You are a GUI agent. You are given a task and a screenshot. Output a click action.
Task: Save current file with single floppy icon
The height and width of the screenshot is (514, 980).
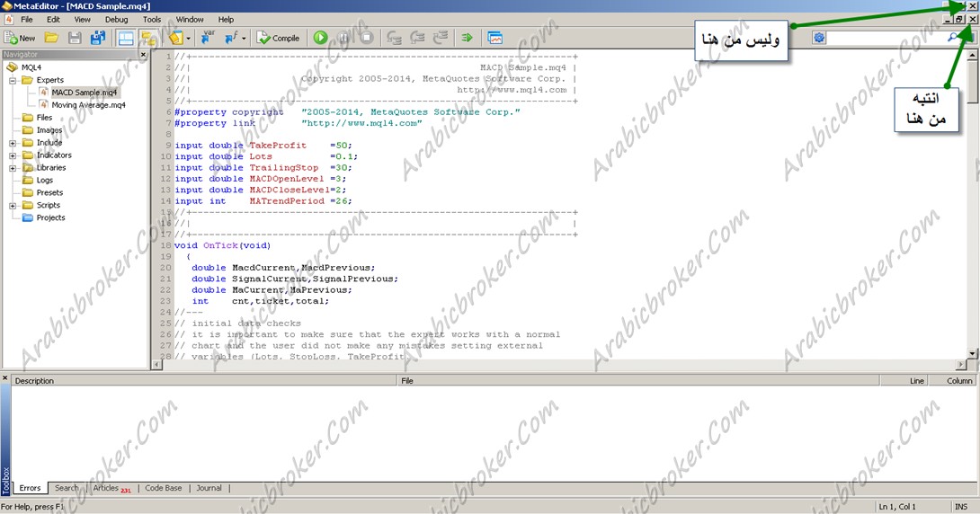[75, 38]
